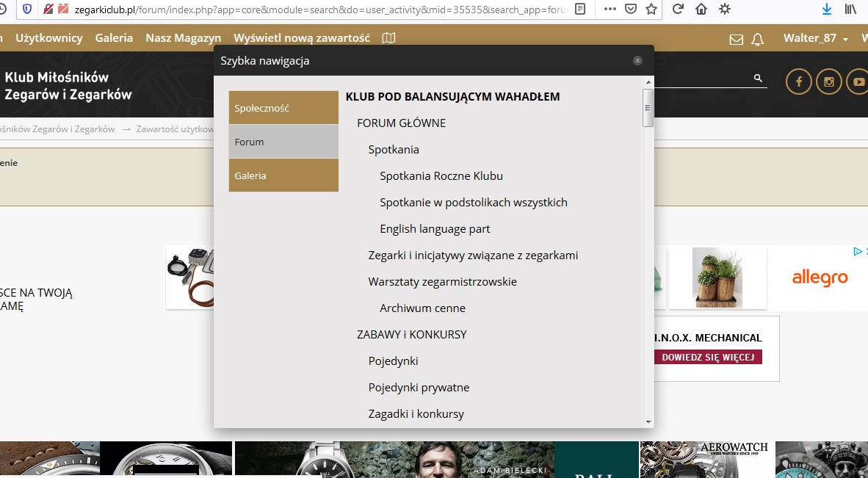
Task: Visit the club's Facebook page icon
Action: 799,82
